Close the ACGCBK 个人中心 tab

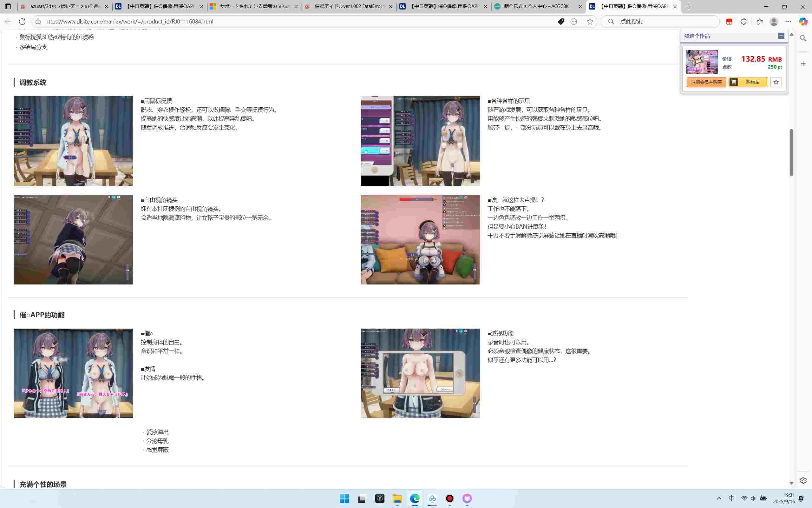pyautogui.click(x=580, y=6)
